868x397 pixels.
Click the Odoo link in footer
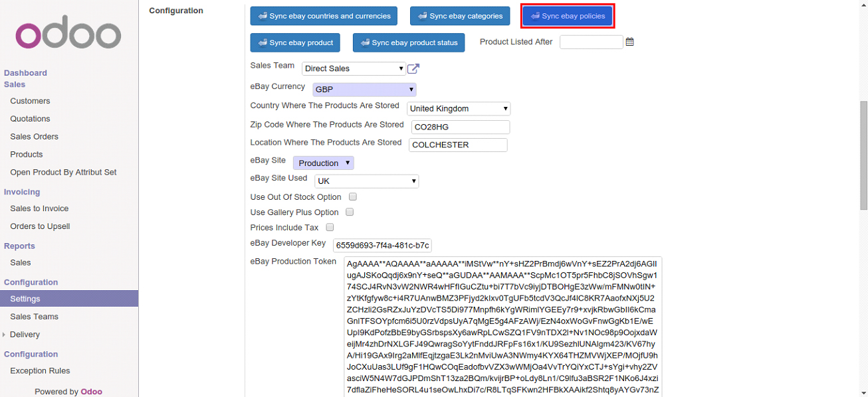91,392
